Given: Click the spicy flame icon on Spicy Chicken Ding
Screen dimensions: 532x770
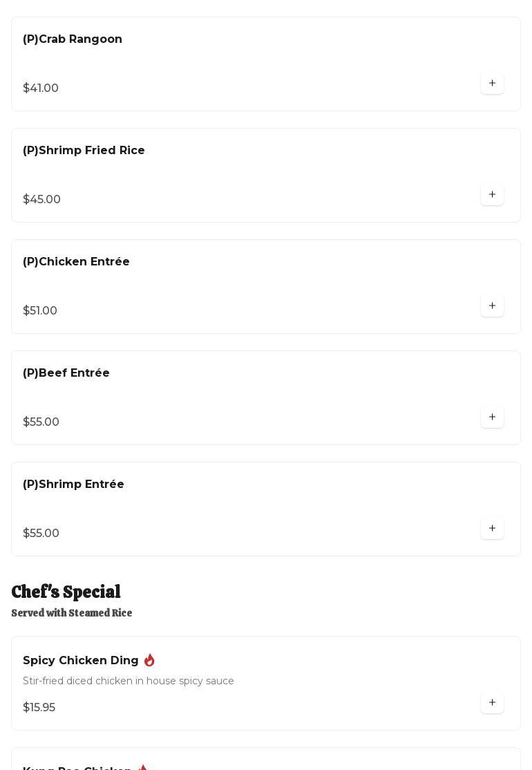Looking at the screenshot, I should tap(149, 660).
